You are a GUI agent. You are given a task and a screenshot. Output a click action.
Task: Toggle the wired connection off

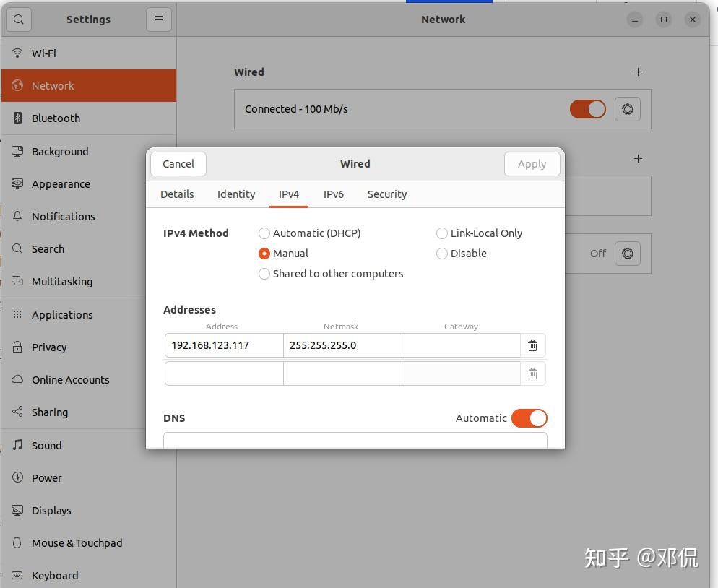pos(587,108)
